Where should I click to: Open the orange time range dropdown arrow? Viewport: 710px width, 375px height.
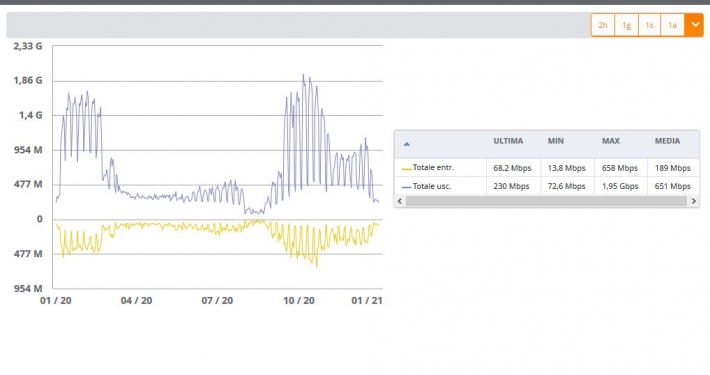tap(695, 25)
